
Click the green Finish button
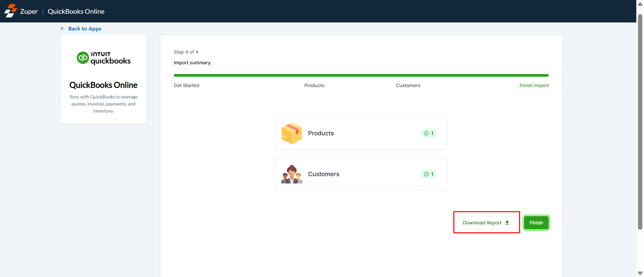click(536, 223)
